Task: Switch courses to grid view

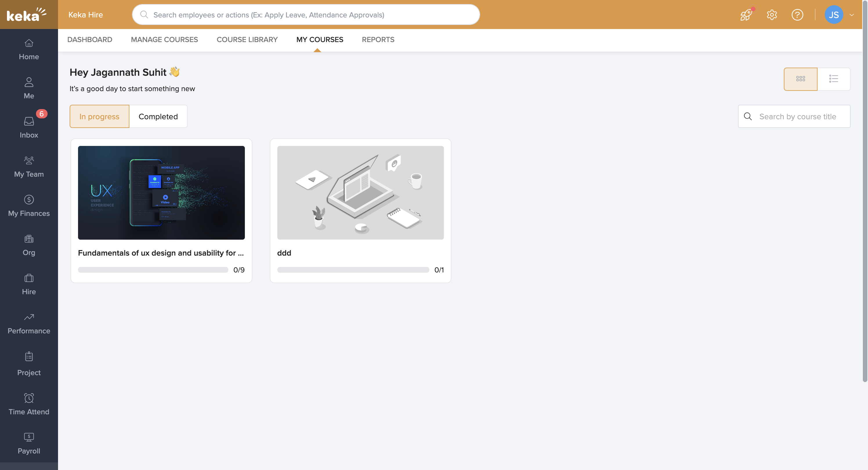Action: [x=801, y=79]
